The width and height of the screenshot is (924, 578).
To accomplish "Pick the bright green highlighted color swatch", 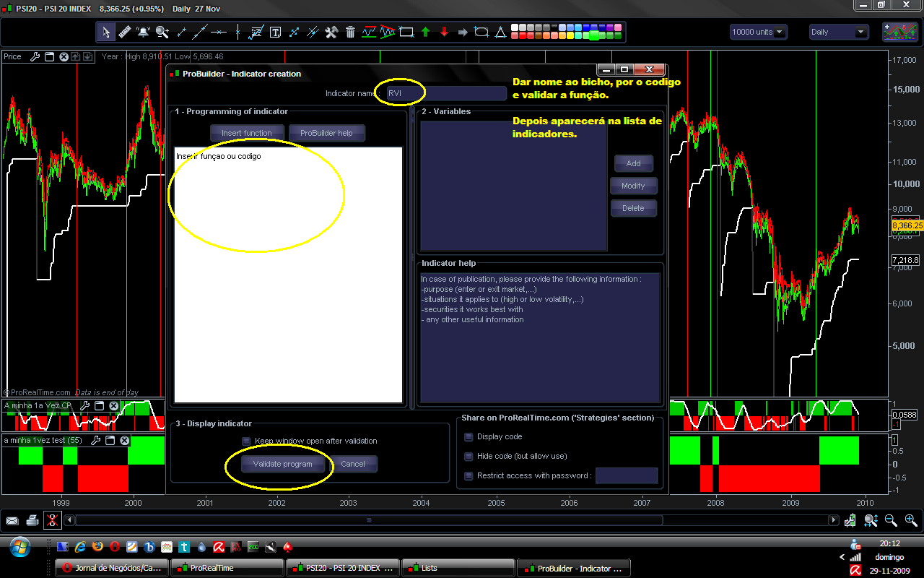I will 595,35.
